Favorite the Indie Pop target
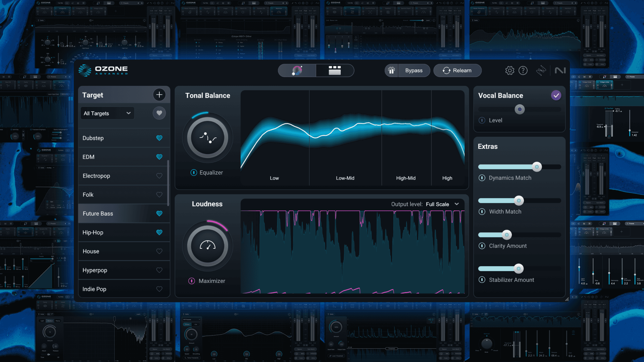 (159, 289)
